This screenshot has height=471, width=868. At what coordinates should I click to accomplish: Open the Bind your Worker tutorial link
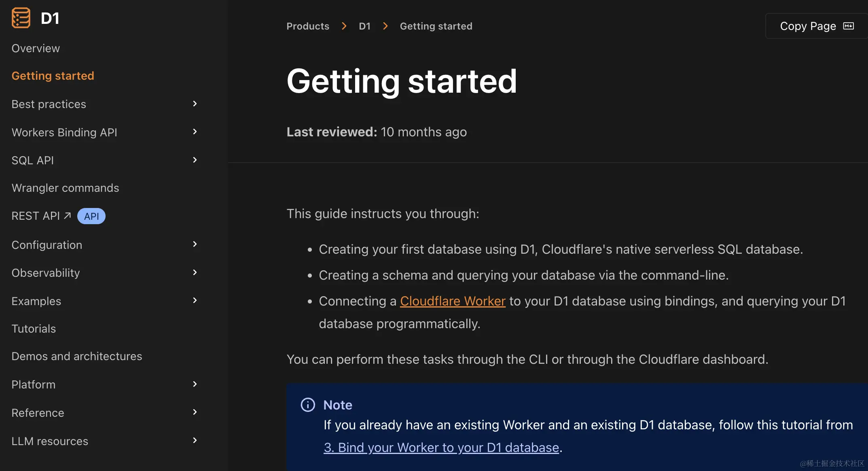point(441,448)
